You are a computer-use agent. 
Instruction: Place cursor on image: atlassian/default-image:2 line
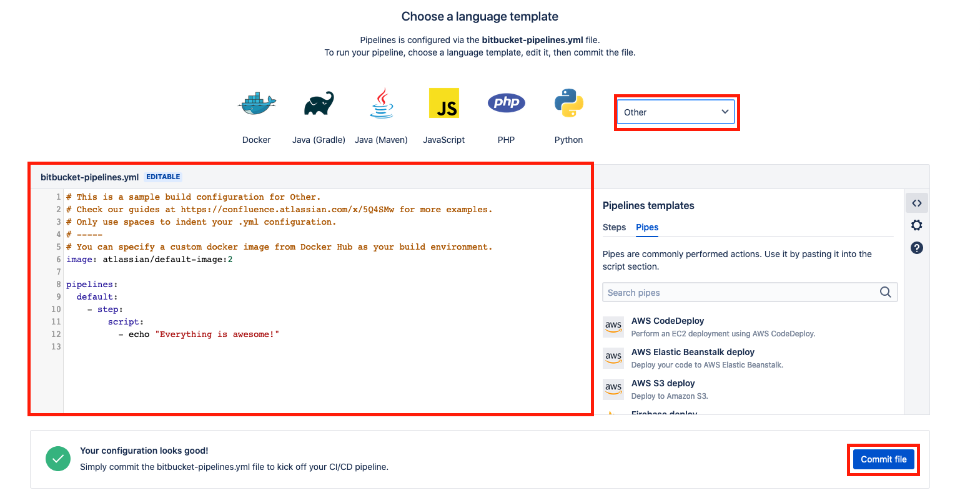coord(149,260)
